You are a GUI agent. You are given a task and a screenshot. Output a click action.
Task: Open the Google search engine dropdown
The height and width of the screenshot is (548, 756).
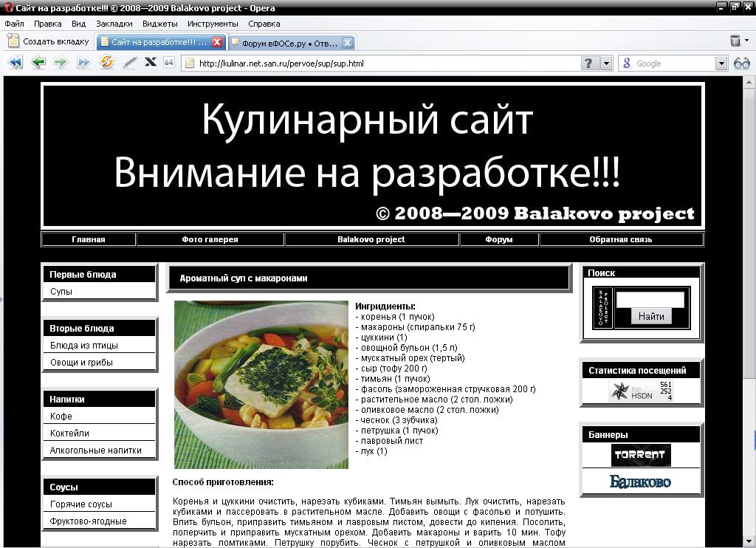(721, 64)
